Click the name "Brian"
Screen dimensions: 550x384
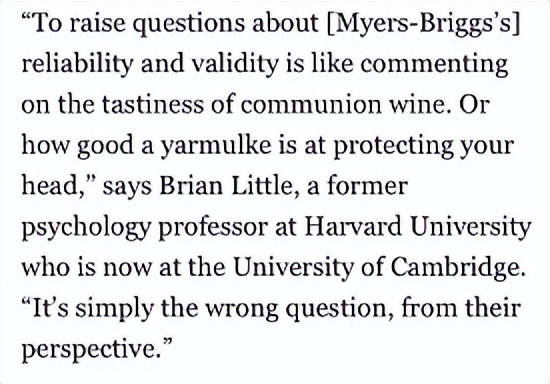(191, 186)
